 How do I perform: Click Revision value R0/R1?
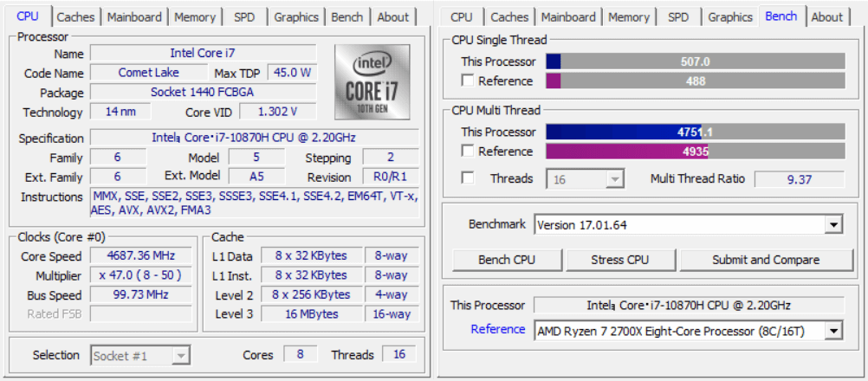tap(391, 177)
